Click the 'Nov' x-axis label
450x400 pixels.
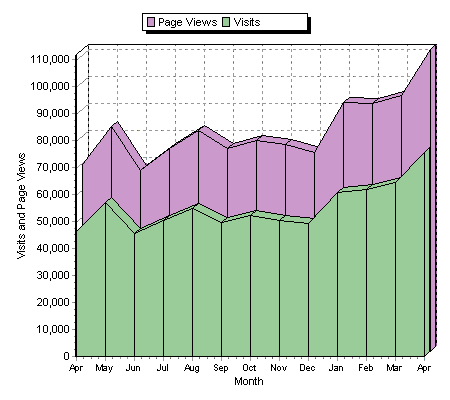[x=278, y=368]
